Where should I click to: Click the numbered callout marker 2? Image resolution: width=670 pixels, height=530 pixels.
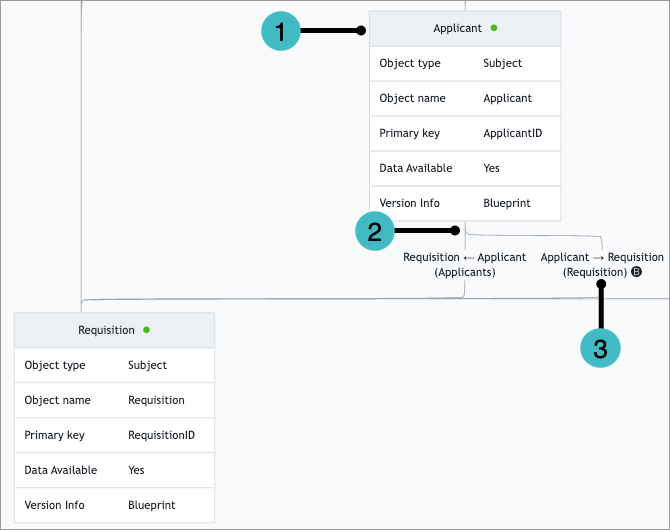(x=376, y=231)
